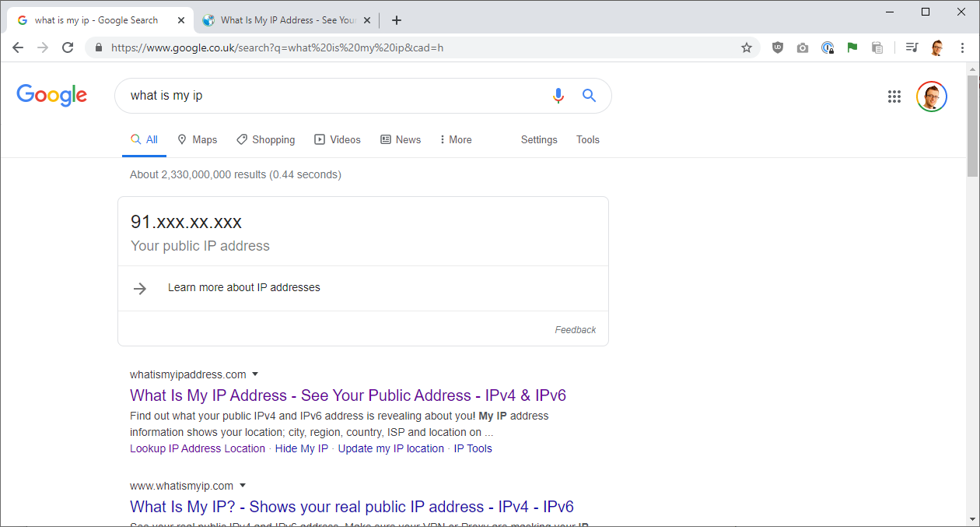This screenshot has width=980, height=527.
Task: Open a new browser tab
Action: (x=397, y=20)
